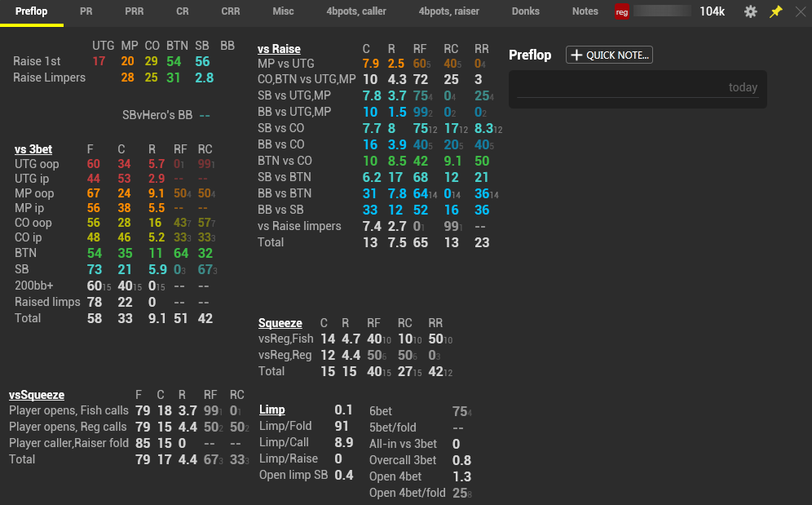Open the 4bpots, raiser tab
812x505 pixels.
[449, 11]
